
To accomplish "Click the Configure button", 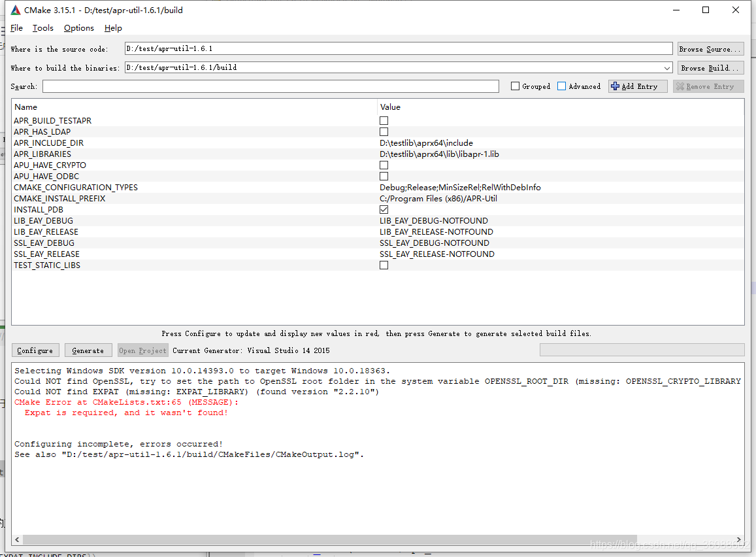I will pyautogui.click(x=35, y=350).
